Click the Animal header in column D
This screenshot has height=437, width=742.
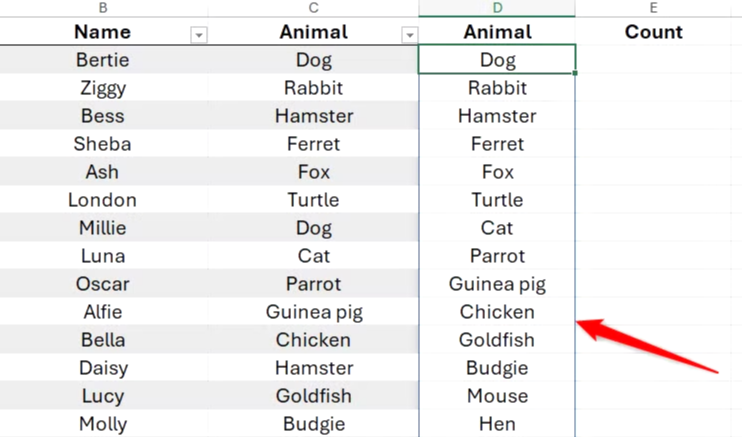497,32
